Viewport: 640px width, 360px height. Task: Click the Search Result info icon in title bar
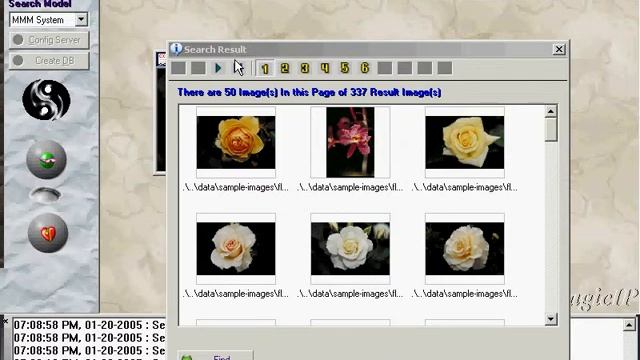point(176,49)
